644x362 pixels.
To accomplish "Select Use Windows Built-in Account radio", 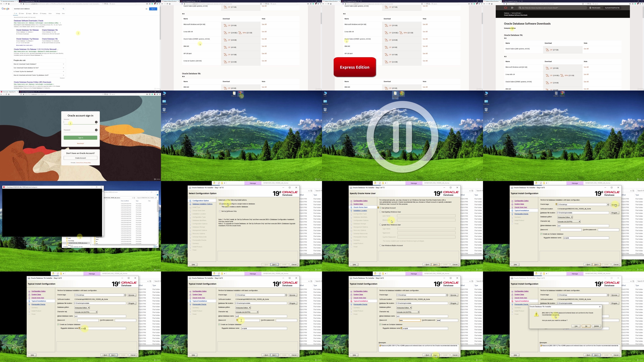I will (381, 245).
